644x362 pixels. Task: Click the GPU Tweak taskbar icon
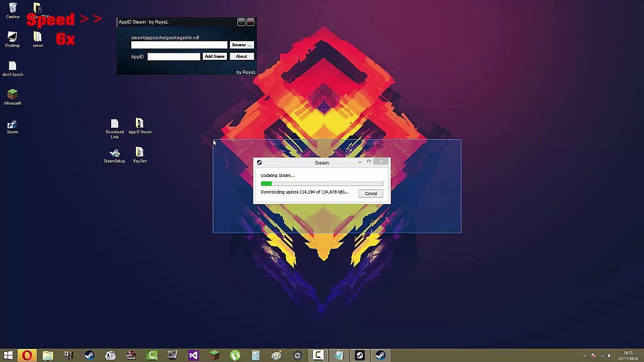pyautogui.click(x=131, y=355)
